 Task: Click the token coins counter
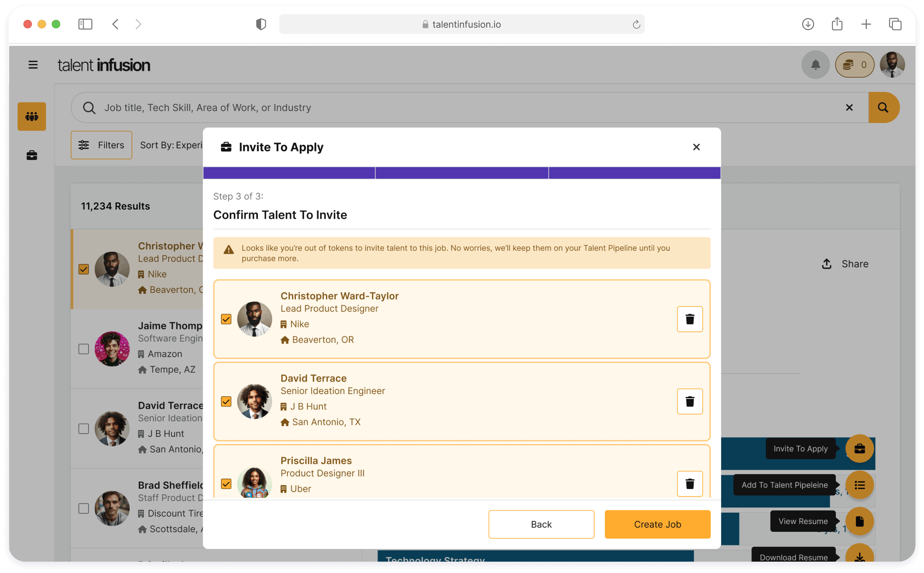854,65
